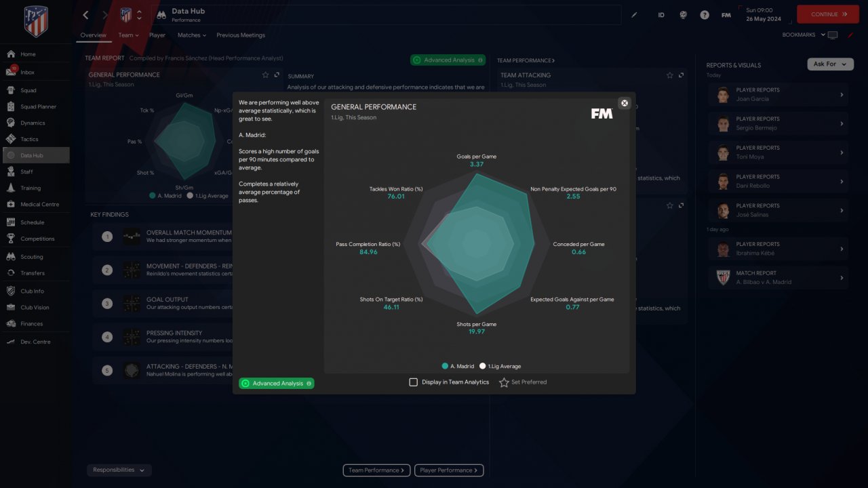The height and width of the screenshot is (488, 868).
Task: Click the Continue button
Action: [x=828, y=14]
